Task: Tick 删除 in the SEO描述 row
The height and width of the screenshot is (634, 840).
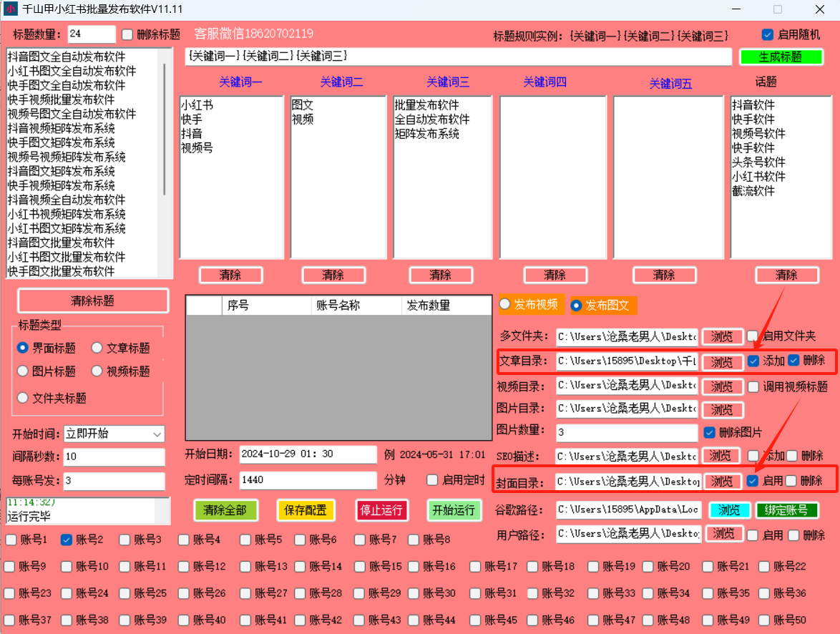Action: [x=792, y=456]
